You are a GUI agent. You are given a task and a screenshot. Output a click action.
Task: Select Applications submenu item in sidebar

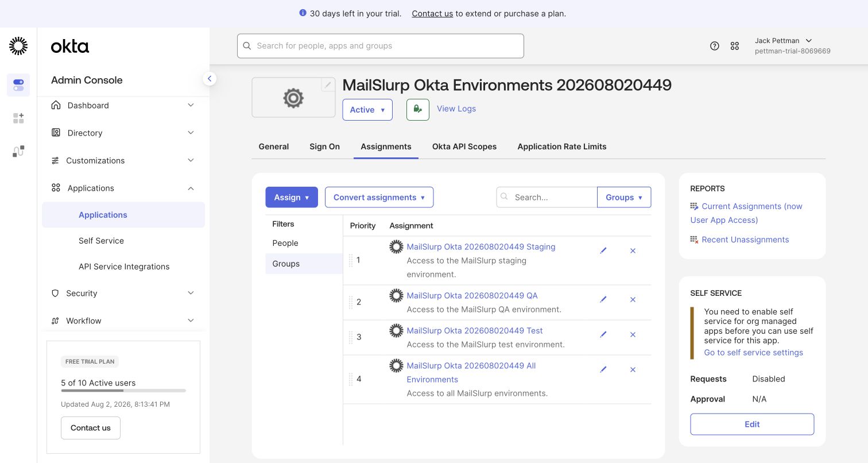123,215
